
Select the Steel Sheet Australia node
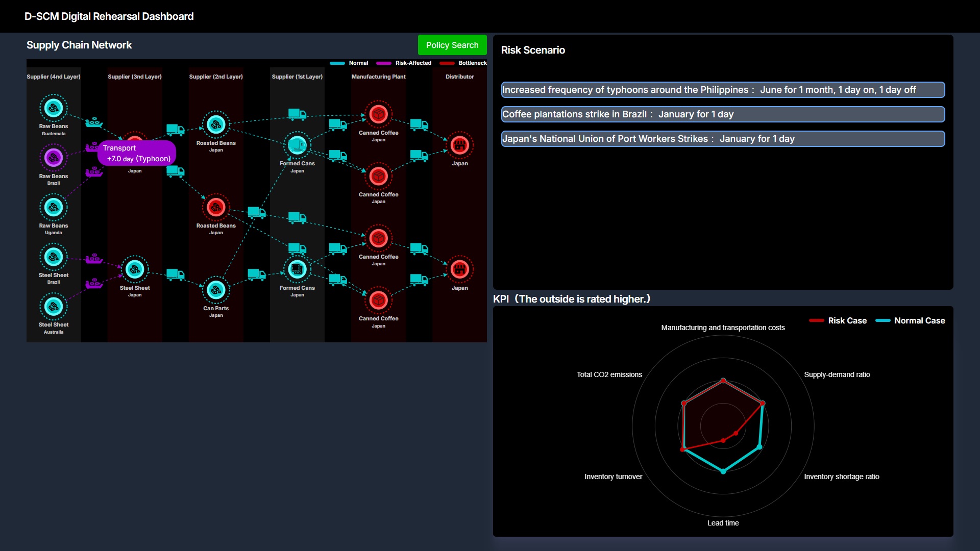pos(54,306)
